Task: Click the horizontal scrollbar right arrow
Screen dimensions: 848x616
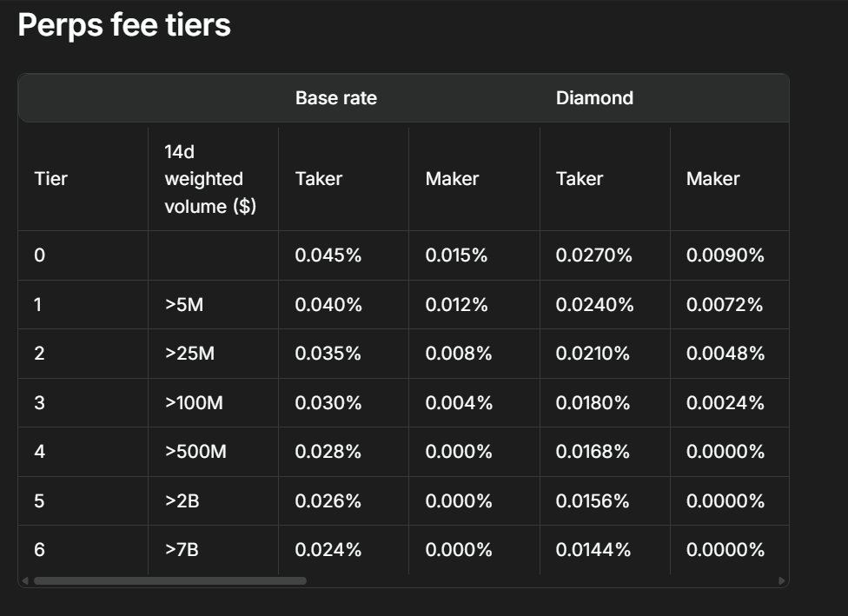Action: coord(782,580)
